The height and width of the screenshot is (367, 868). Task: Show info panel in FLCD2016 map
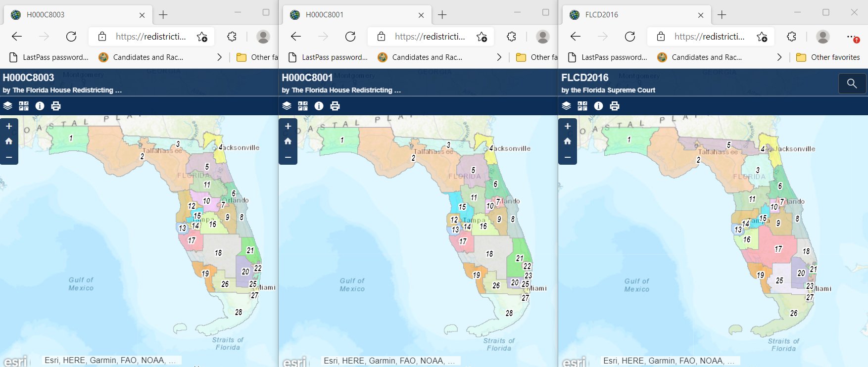point(598,106)
